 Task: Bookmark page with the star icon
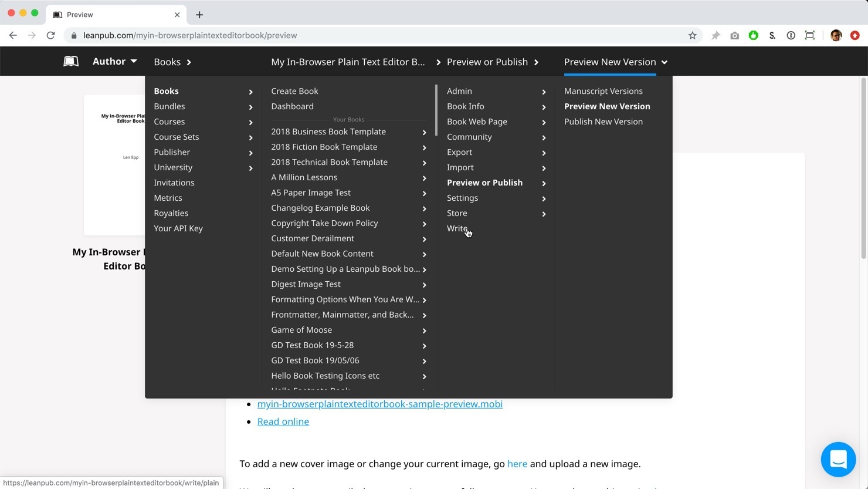pos(692,35)
